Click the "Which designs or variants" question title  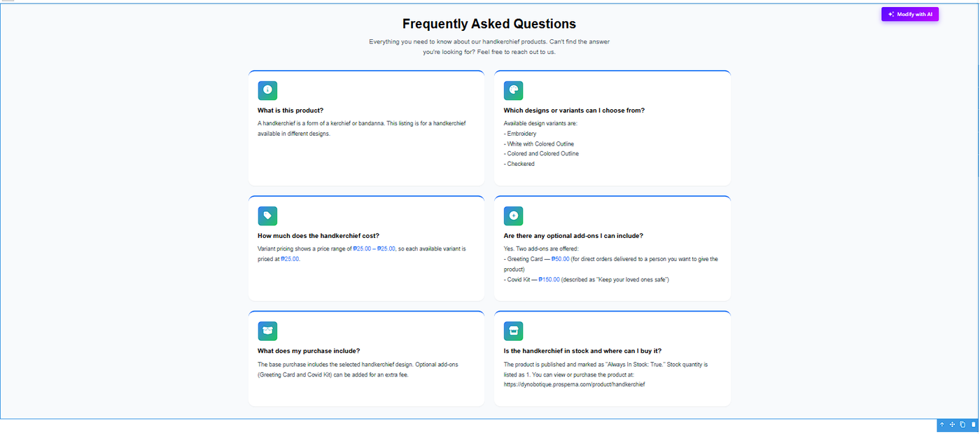[x=574, y=111]
